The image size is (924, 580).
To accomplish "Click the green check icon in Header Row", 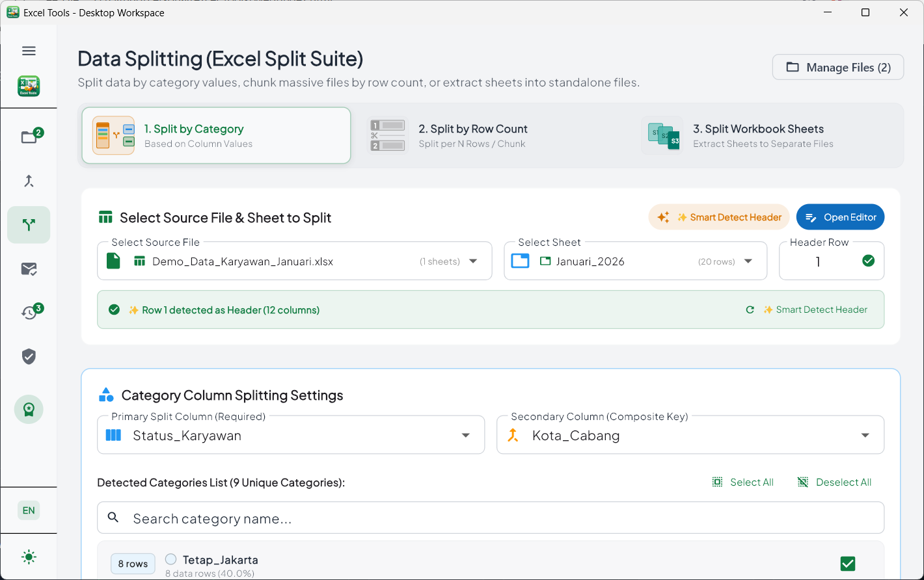I will coord(869,261).
